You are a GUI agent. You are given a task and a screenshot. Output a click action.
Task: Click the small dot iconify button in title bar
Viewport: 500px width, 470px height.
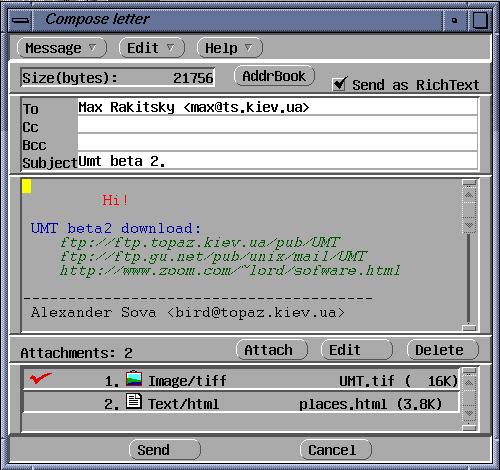454,20
